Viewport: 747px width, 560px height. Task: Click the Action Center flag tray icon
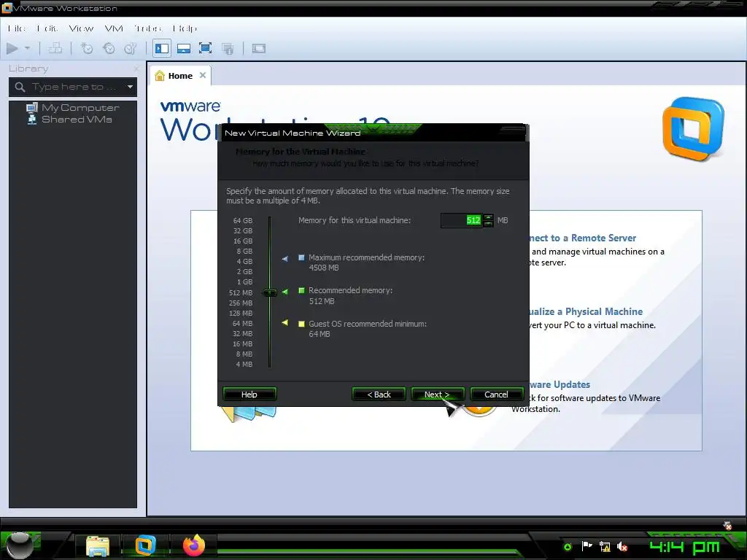[x=587, y=547]
